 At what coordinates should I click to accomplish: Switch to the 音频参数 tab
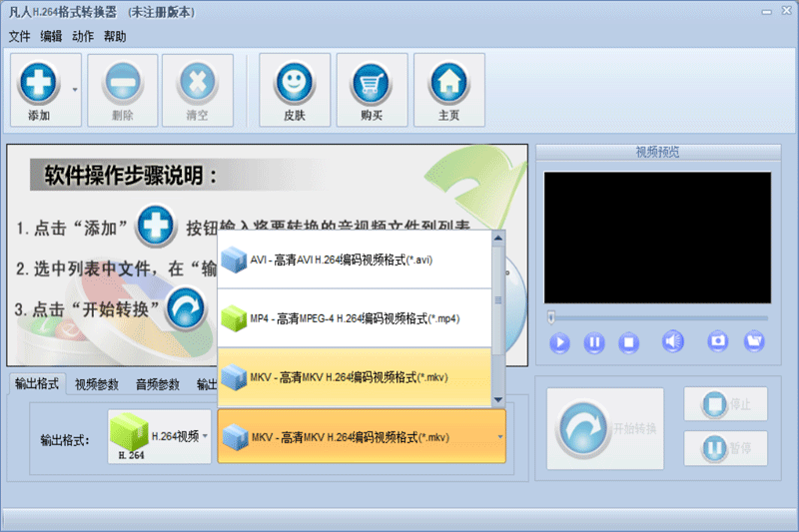coord(158,384)
